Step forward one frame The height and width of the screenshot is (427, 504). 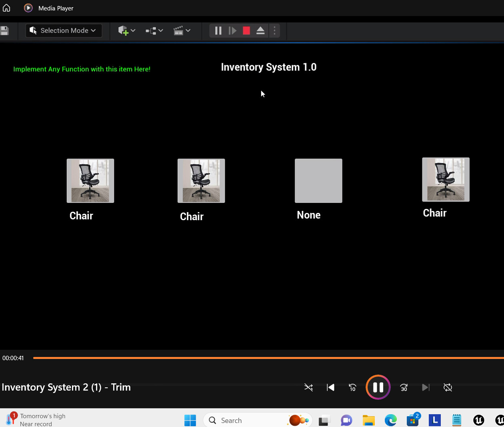pyautogui.click(x=232, y=30)
